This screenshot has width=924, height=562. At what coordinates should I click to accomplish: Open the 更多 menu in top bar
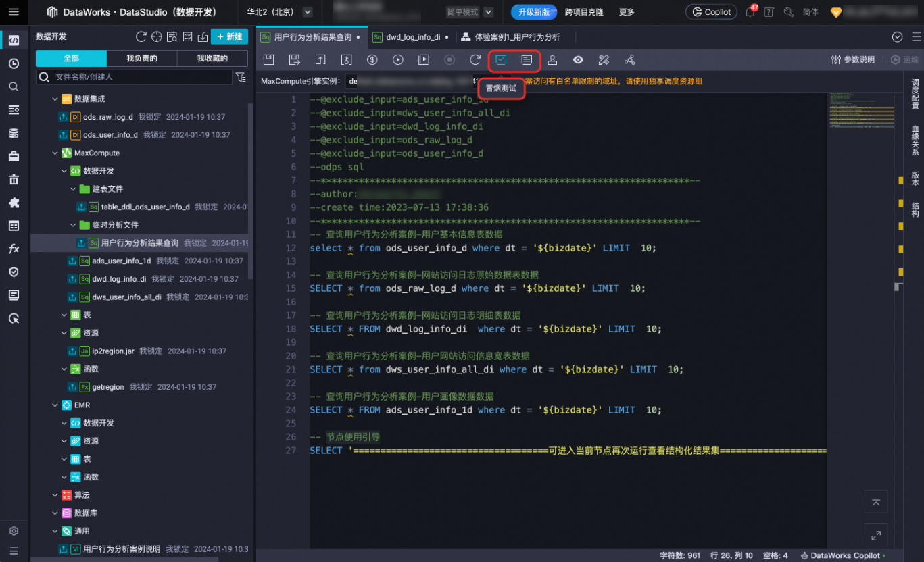tap(627, 12)
